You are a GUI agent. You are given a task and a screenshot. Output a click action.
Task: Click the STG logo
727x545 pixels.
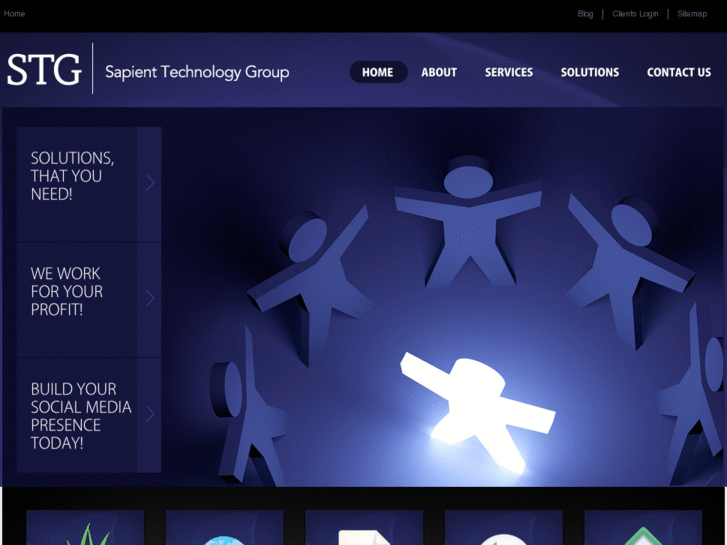tap(45, 69)
